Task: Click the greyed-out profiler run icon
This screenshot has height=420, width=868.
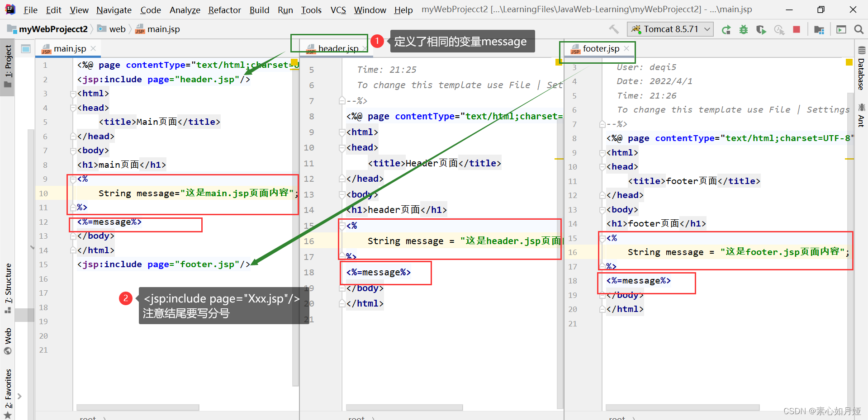Action: (779, 30)
